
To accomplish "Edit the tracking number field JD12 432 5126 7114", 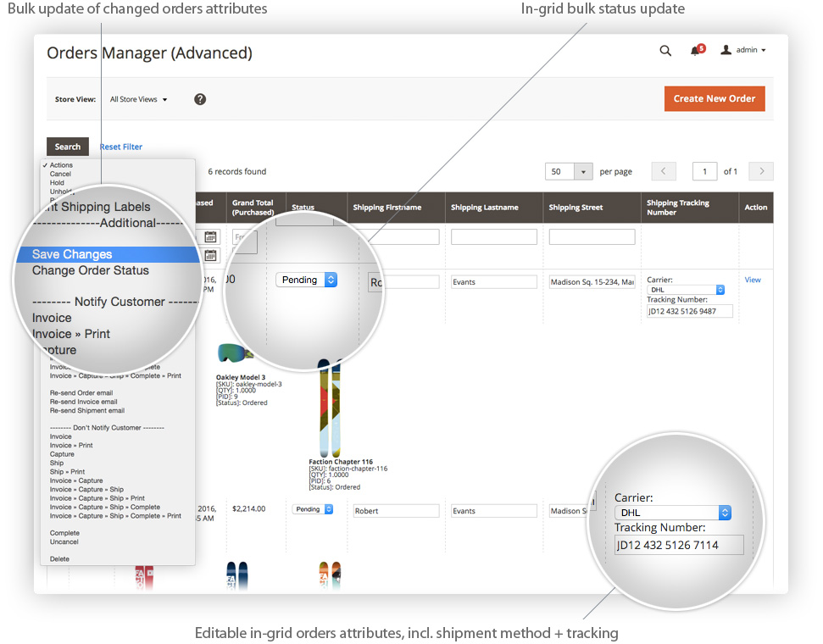I will point(679,545).
